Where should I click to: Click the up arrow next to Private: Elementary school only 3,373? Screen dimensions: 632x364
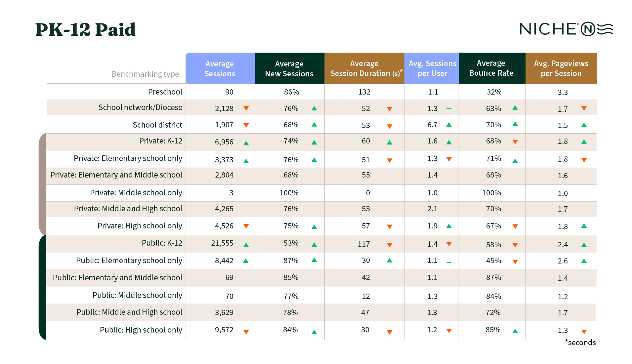246,161
